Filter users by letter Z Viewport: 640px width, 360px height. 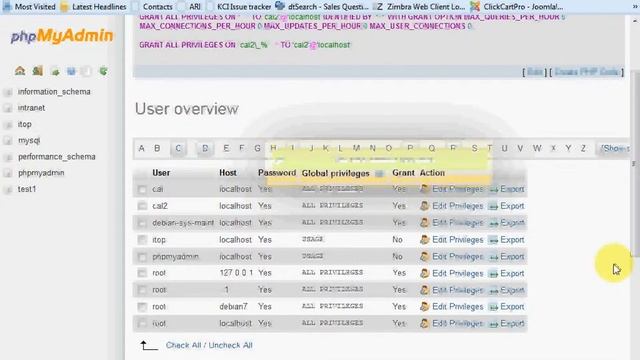pos(583,148)
